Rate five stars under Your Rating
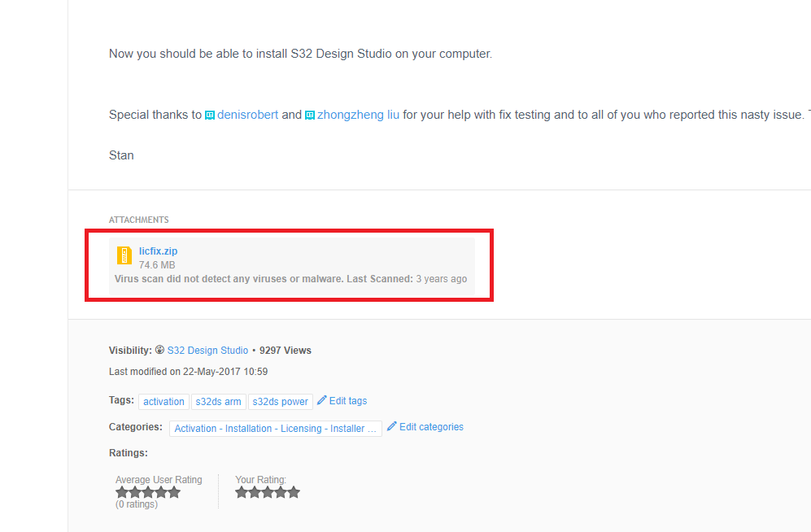The height and width of the screenshot is (532, 811). coord(294,492)
